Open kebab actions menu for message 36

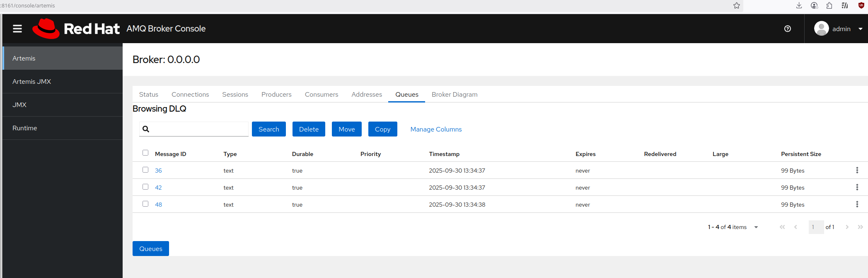click(x=857, y=170)
